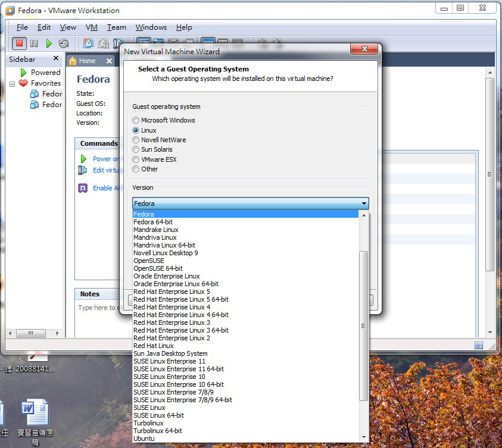Choose "Mandrake Linux" from the version list
The image size is (502, 448).
245,230
